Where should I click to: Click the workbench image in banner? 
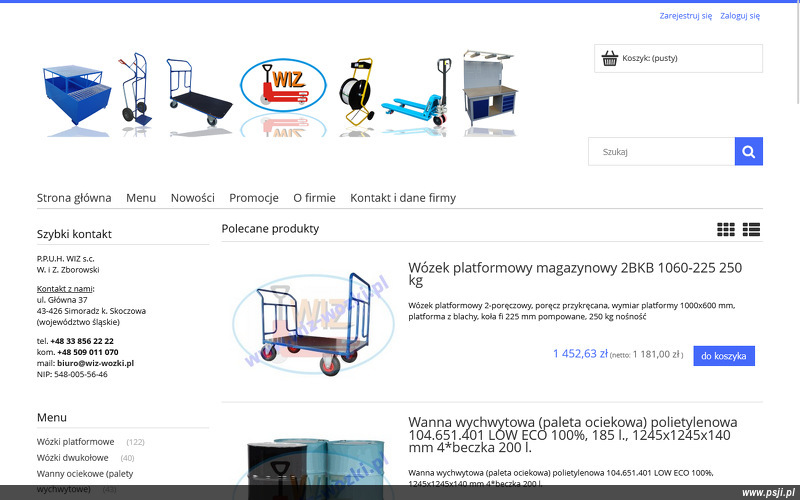tap(490, 88)
